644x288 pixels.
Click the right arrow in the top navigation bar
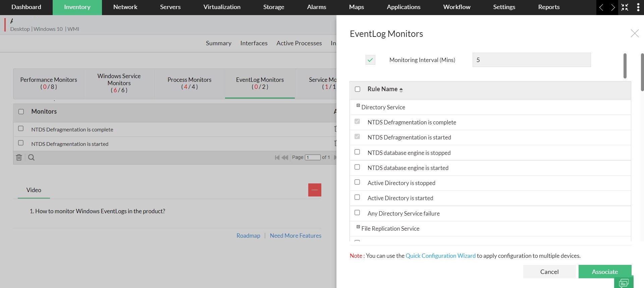(613, 7)
